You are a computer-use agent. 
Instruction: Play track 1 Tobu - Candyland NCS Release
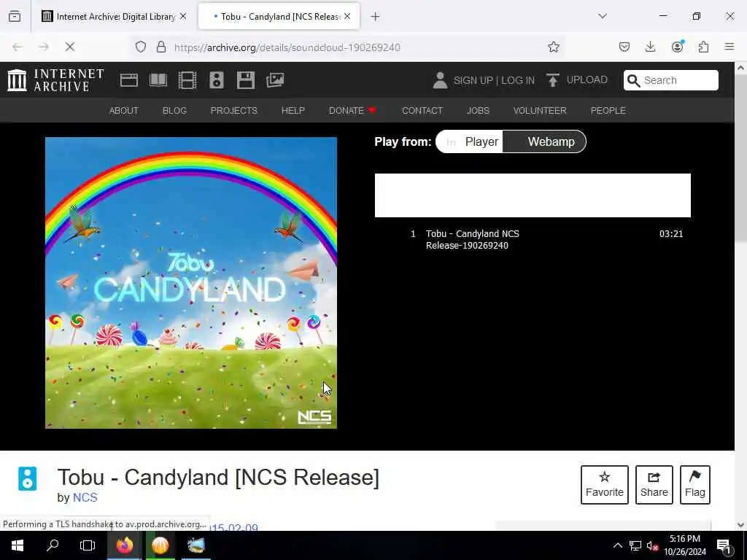point(532,239)
